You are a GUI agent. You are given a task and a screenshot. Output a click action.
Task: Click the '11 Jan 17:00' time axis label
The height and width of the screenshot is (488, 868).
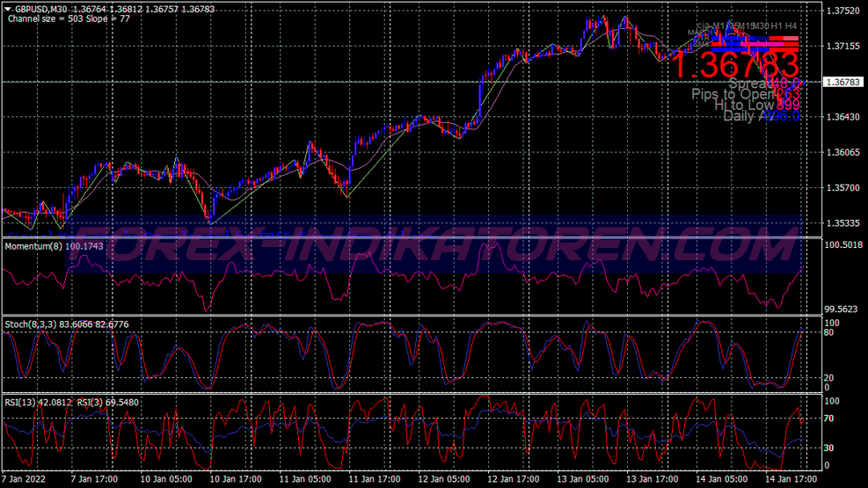(375, 479)
